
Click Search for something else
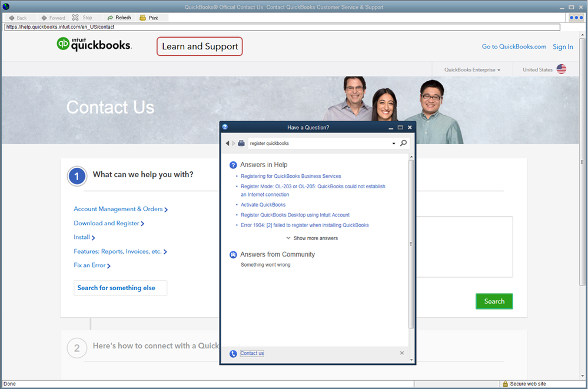[x=121, y=288]
